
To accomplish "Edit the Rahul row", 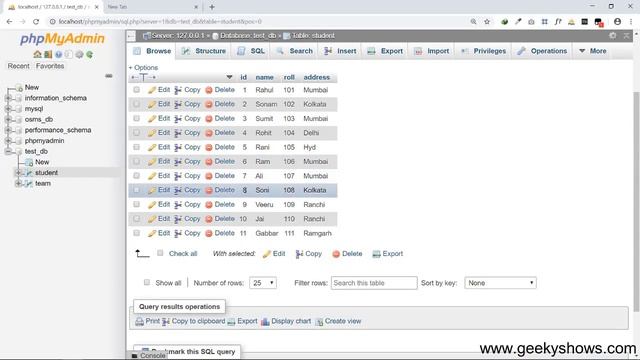I will [x=159, y=90].
